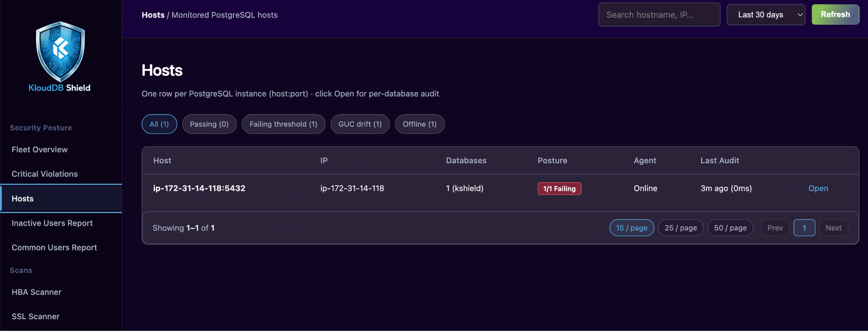
Task: Click the Hosts breadcrumb link
Action: (153, 15)
